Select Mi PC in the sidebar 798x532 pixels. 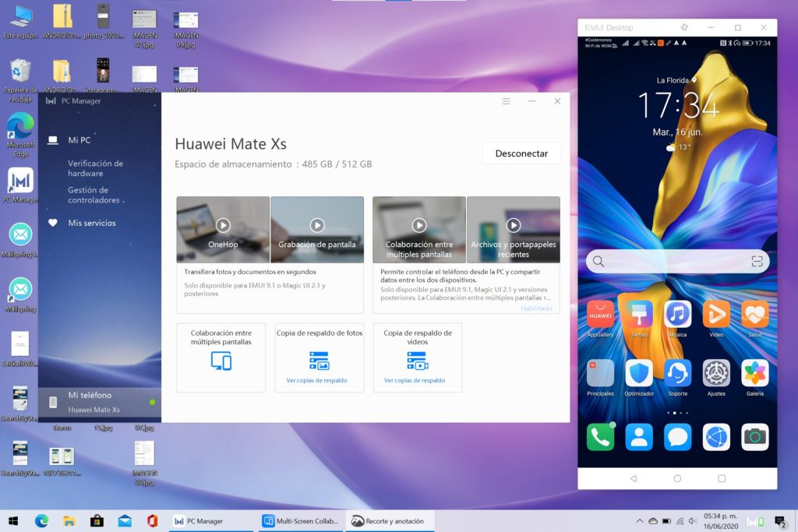79,140
